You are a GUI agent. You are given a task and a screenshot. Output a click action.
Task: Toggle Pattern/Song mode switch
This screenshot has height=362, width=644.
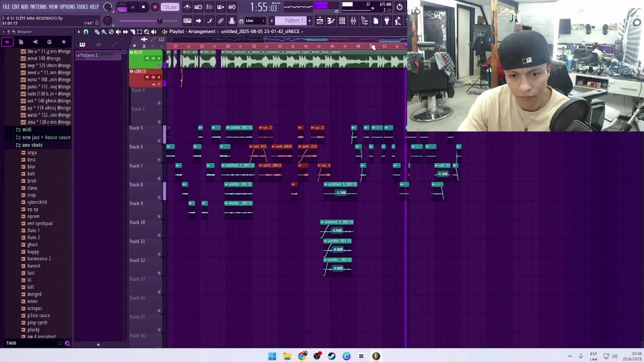(122, 7)
